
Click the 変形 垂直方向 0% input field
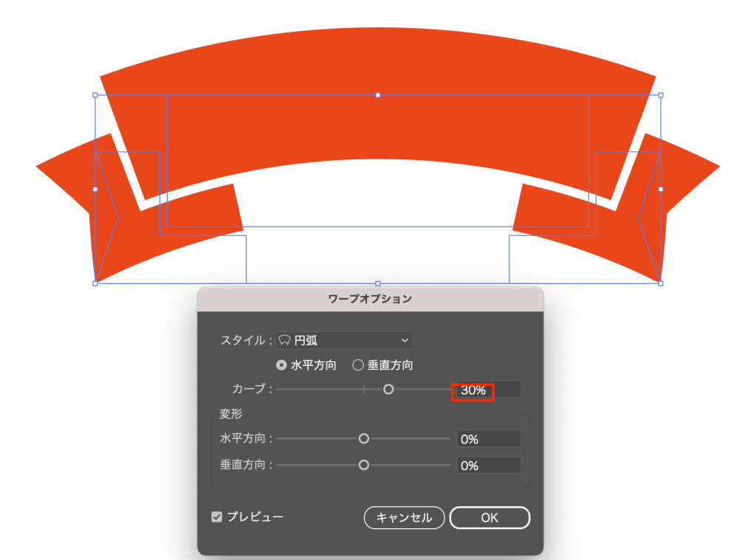click(x=488, y=466)
